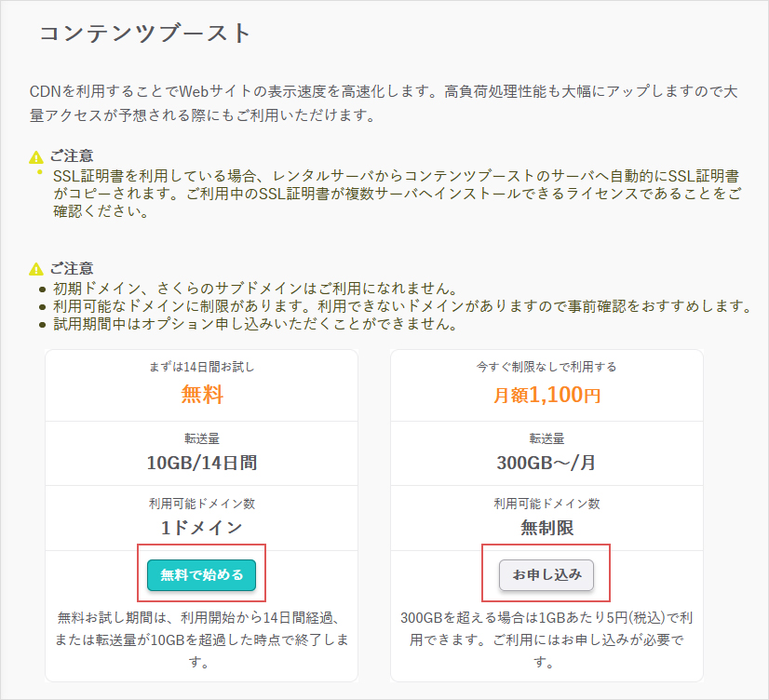The height and width of the screenshot is (700, 769).
Task: Click the 300GBを超える場合 overage note
Action: coord(546,640)
